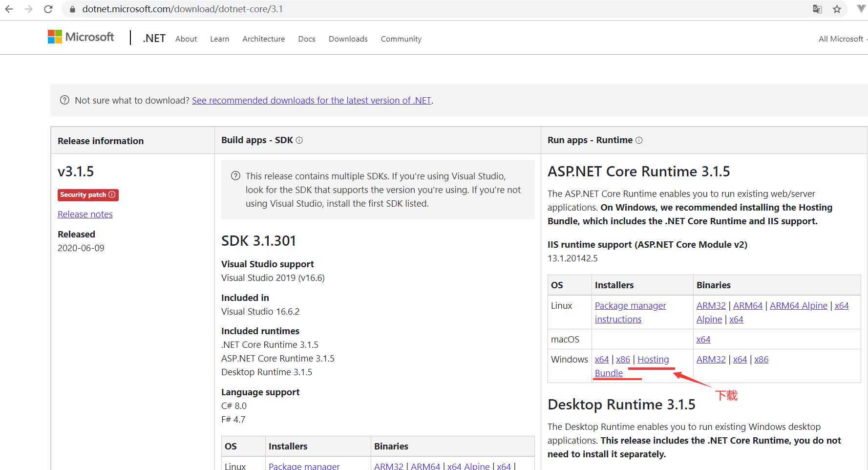
Task: Click the Microsoft logo
Action: 81,37
